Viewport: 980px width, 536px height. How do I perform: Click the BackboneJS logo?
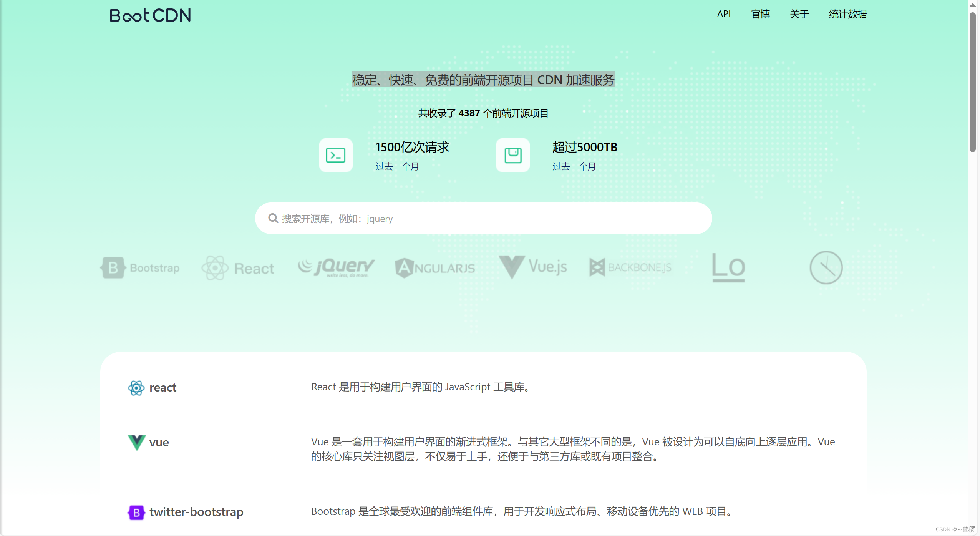tap(631, 267)
